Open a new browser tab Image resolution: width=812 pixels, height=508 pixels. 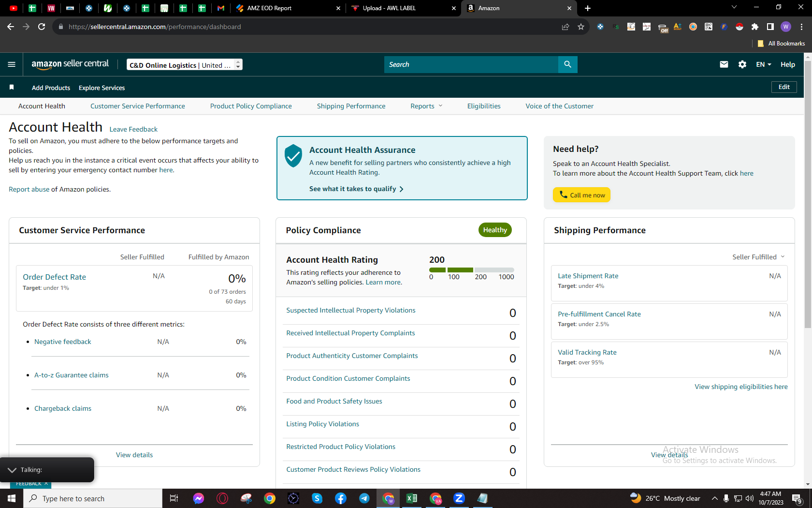tap(588, 8)
